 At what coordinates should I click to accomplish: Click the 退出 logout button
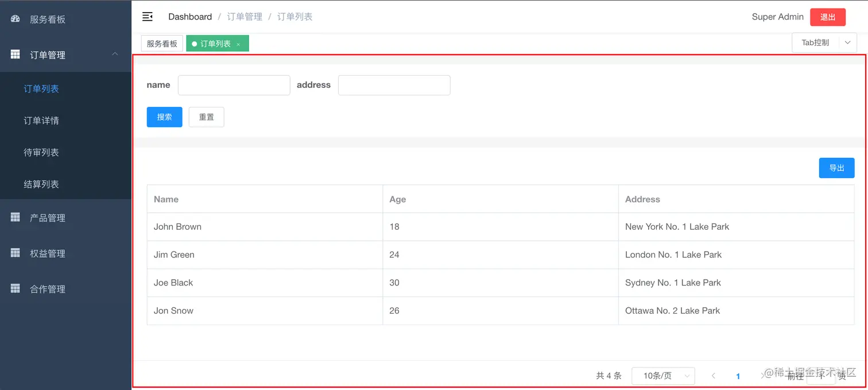tap(827, 17)
